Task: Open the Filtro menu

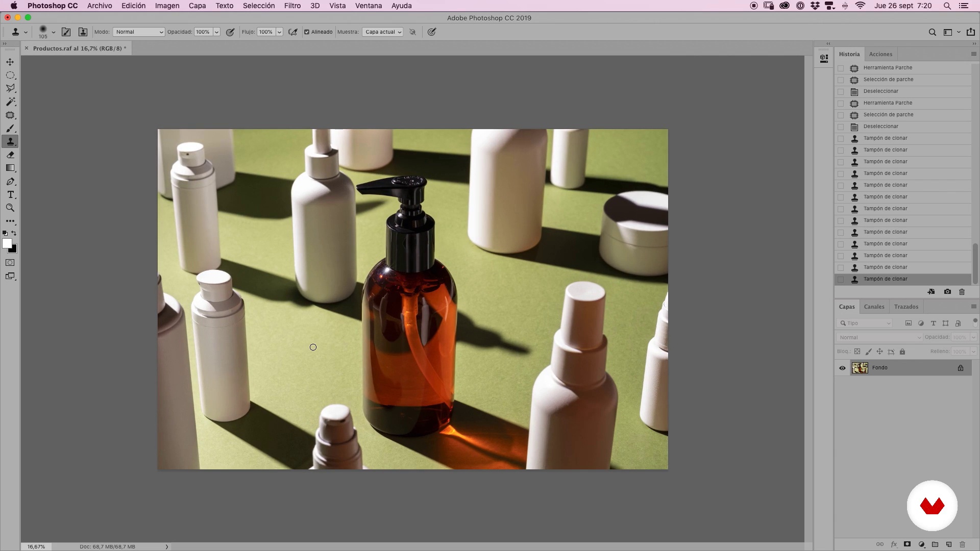Action: click(292, 6)
